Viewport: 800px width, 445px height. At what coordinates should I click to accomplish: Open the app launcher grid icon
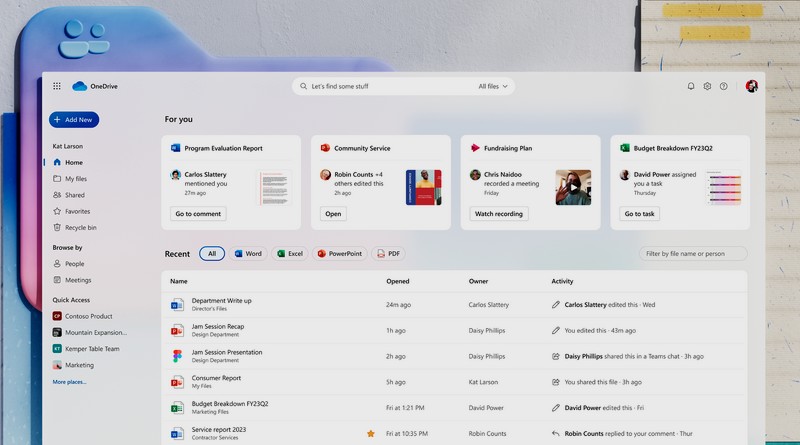pos(57,87)
